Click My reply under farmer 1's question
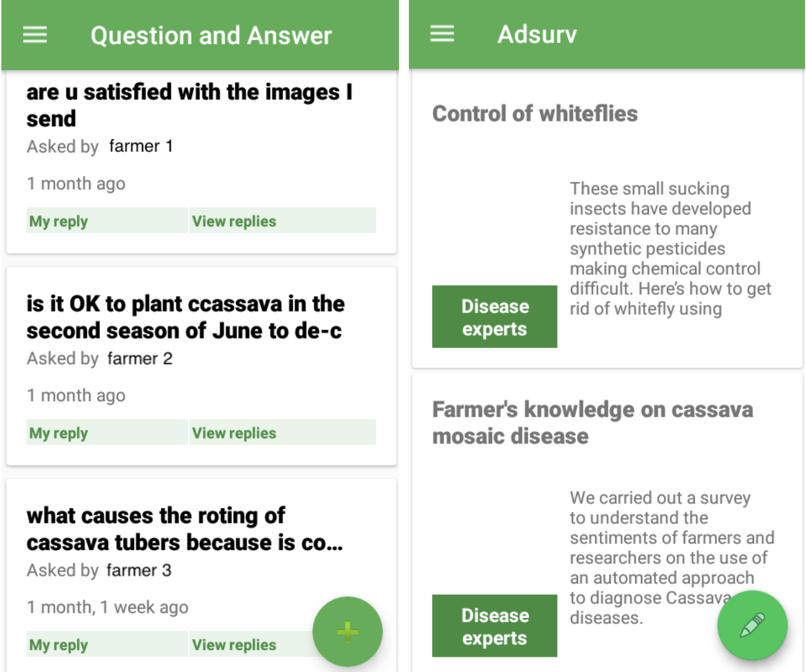The image size is (806, 672). tap(107, 221)
